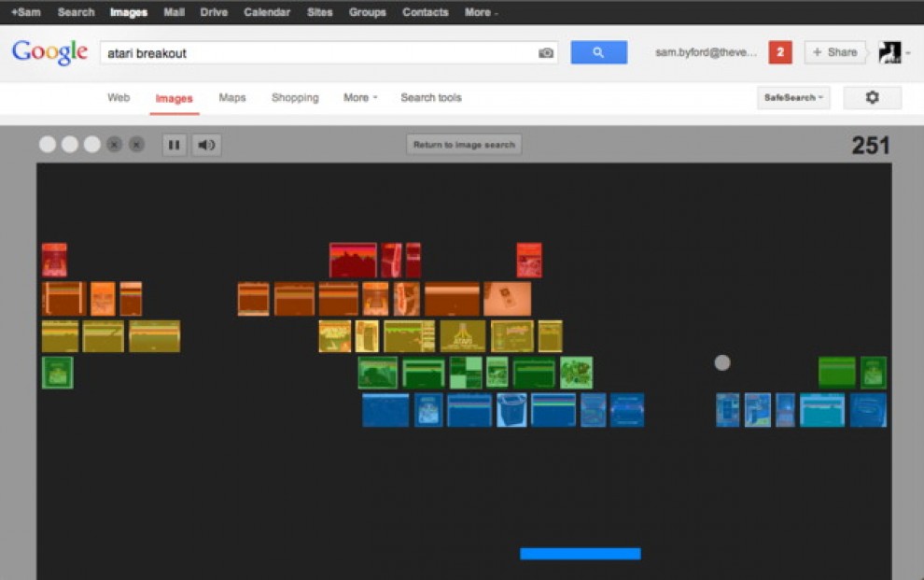924x580 pixels.
Task: Click the blue magnifier search button
Action: pyautogui.click(x=598, y=52)
